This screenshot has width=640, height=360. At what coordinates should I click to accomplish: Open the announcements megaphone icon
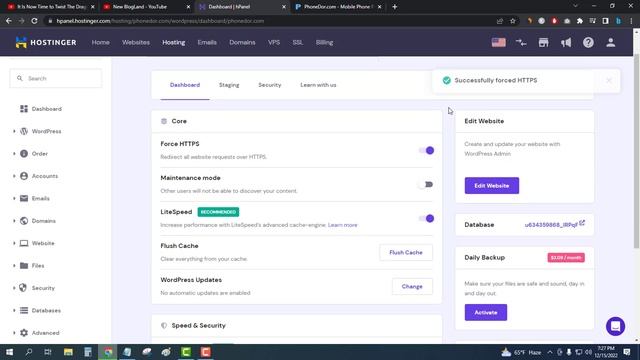(566, 42)
